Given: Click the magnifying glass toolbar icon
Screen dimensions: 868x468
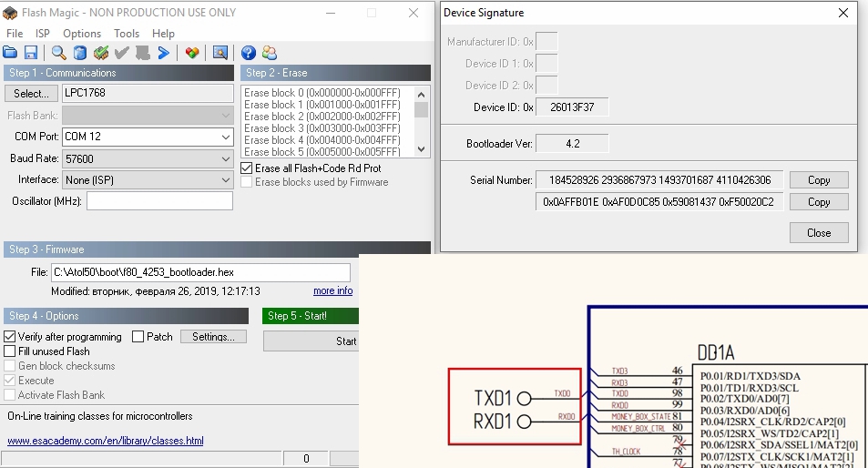Looking at the screenshot, I should 58,53.
